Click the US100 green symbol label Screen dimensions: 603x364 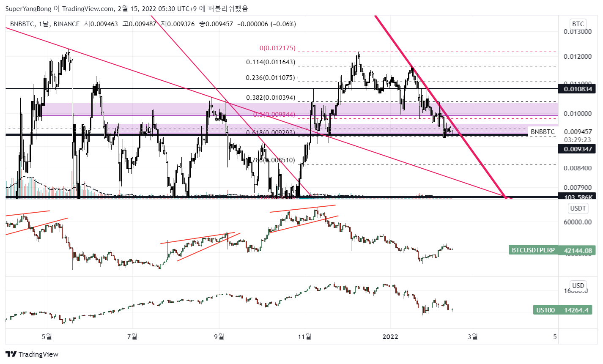545,310
